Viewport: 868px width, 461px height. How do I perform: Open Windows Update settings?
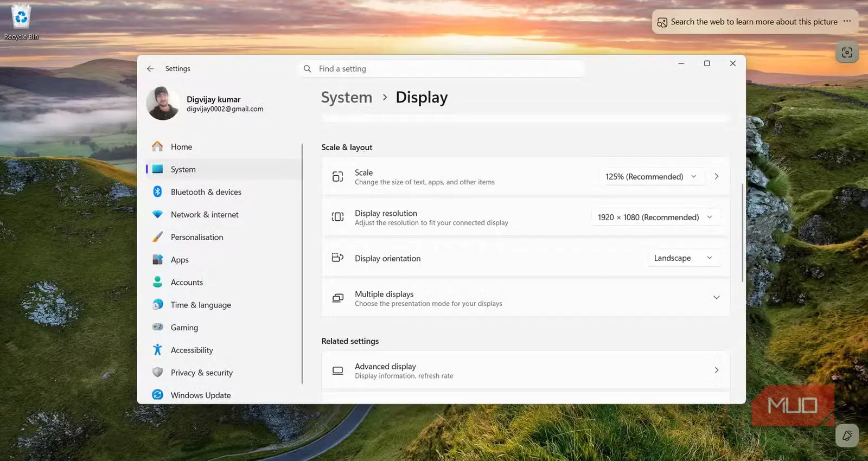pyautogui.click(x=224, y=395)
